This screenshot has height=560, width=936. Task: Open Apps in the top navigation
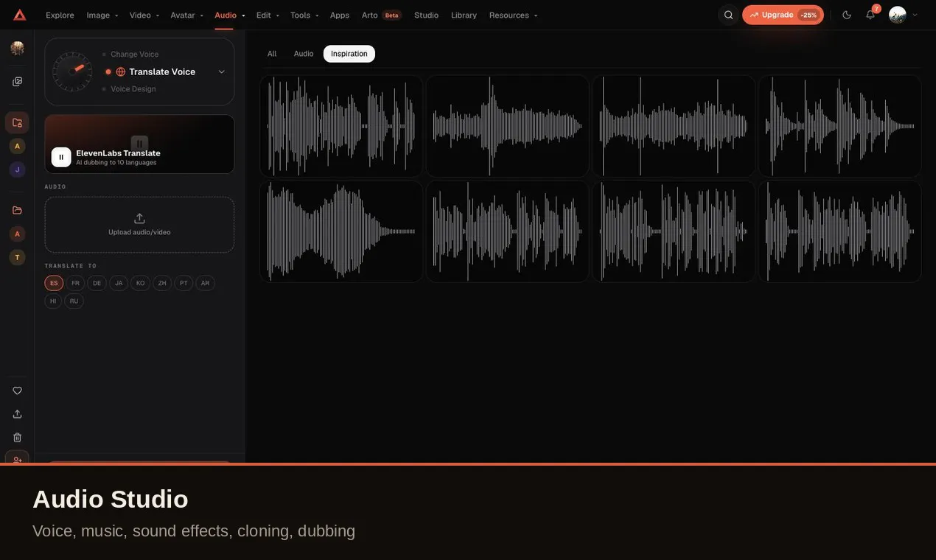point(340,15)
